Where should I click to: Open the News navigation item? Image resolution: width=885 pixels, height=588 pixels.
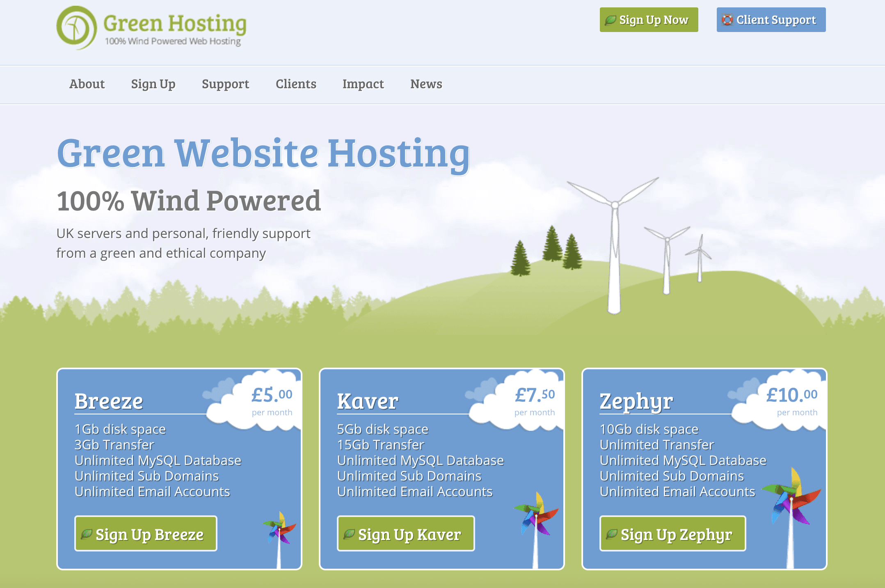pyautogui.click(x=426, y=84)
